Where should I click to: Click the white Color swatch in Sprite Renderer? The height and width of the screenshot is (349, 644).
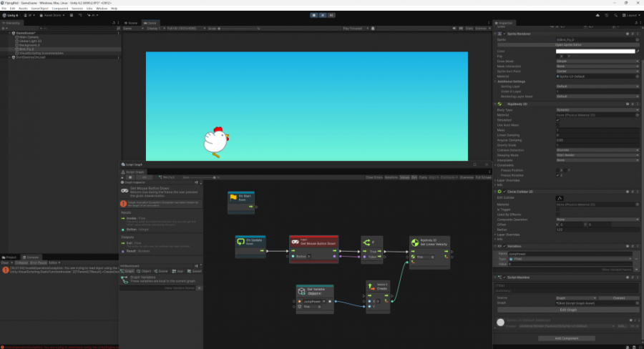click(x=594, y=51)
